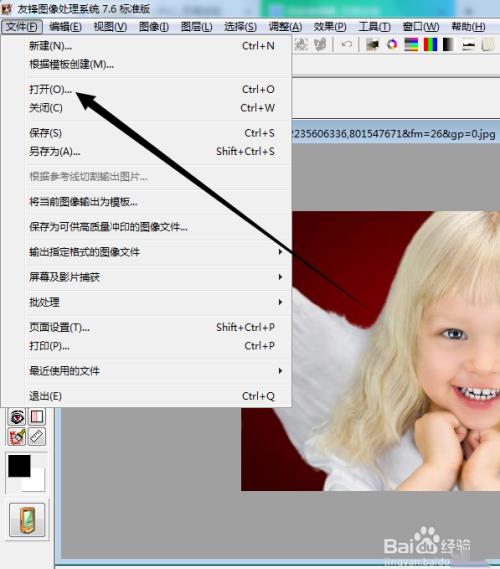Choose 退出(E) to quit the program
The height and width of the screenshot is (569, 500).
tap(159, 396)
